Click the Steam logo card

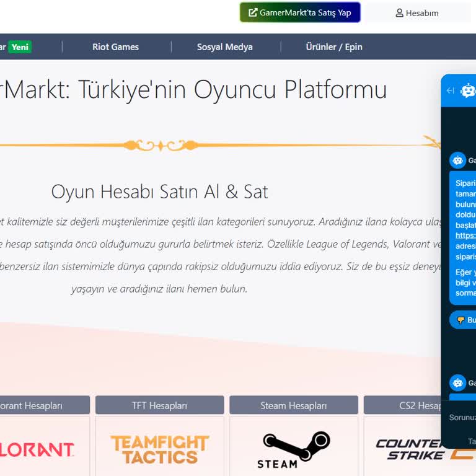click(294, 446)
